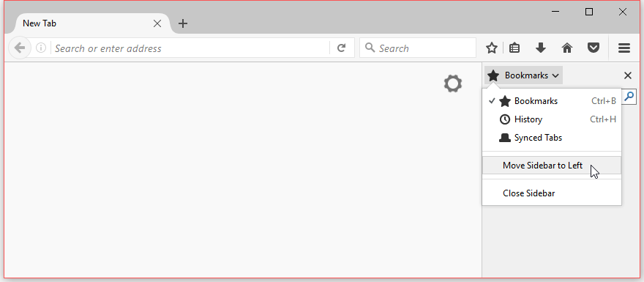Select the checked Bookmarks sidebar option
The image size is (644, 282).
pos(552,101)
